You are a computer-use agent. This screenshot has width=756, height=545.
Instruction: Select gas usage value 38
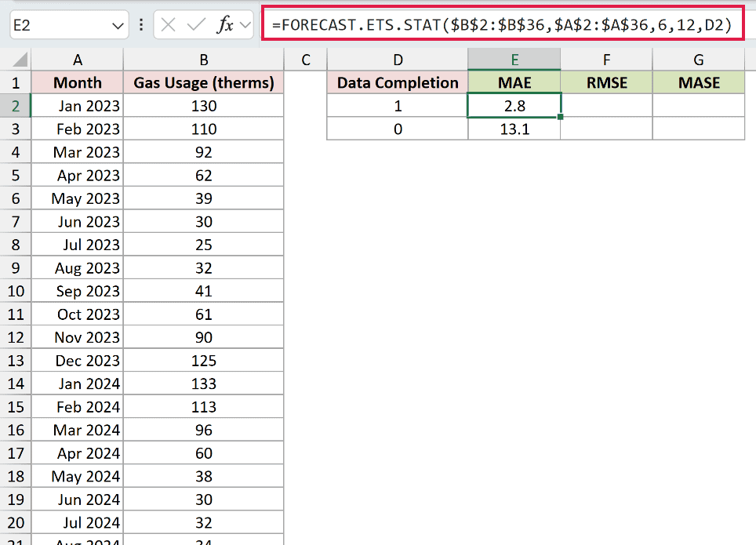tap(203, 476)
